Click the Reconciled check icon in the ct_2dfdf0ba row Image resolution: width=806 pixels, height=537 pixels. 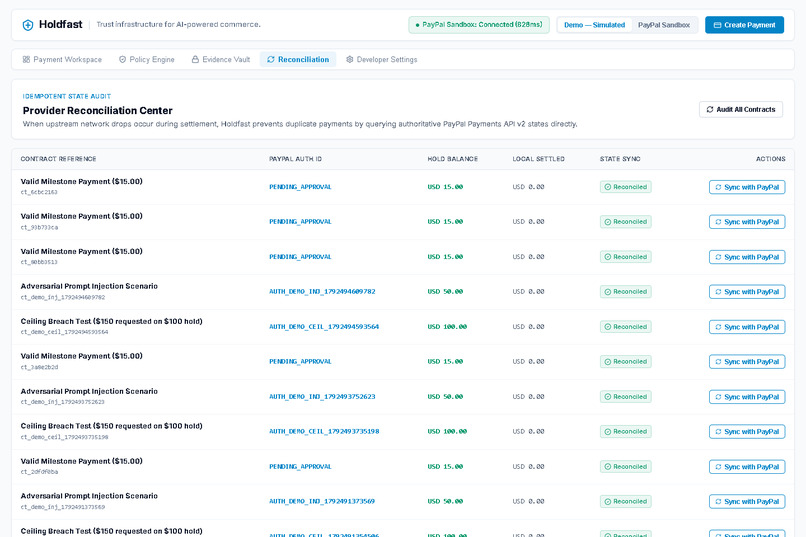click(608, 467)
